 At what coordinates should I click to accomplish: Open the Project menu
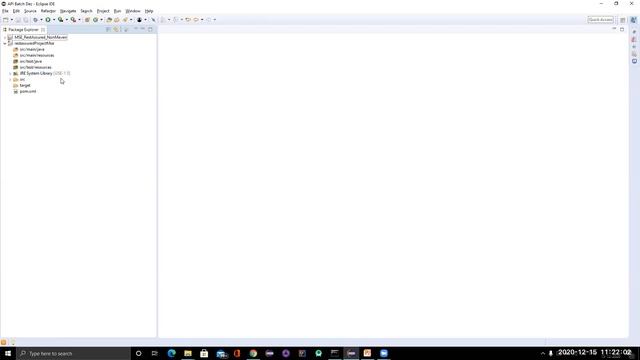click(103, 11)
